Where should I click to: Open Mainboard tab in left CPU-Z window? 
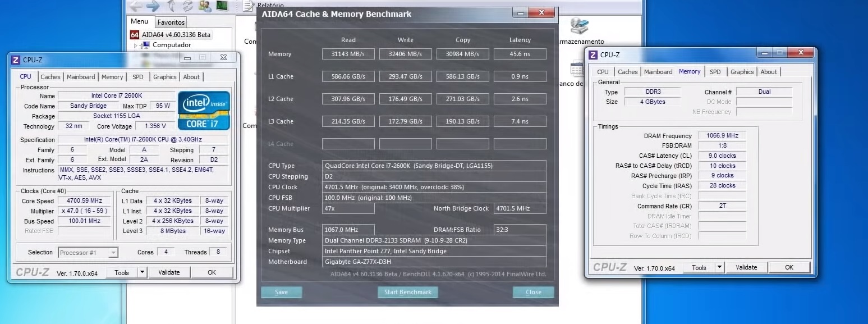(x=81, y=77)
